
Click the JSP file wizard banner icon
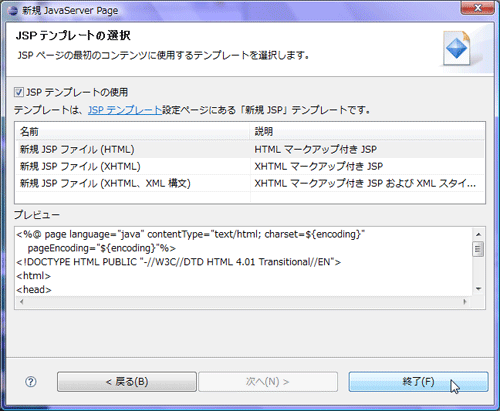coord(457,48)
